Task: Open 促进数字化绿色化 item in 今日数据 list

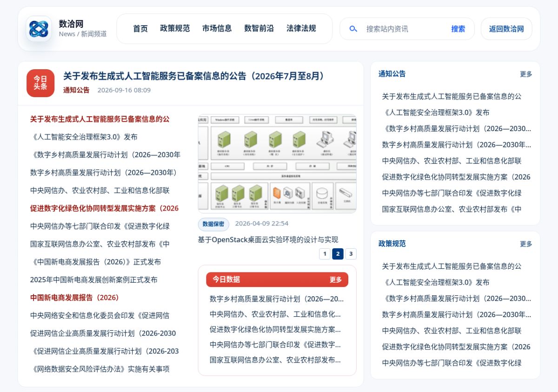Action: 275,329
